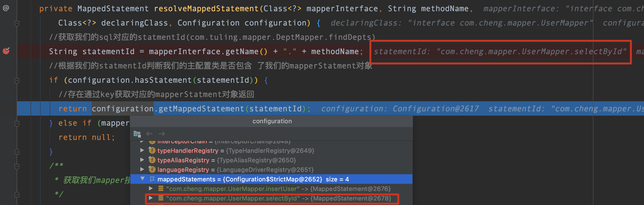This screenshot has width=644, height=205.
Task: Click the flag icon beside mappedStatements
Action: (x=152, y=179)
